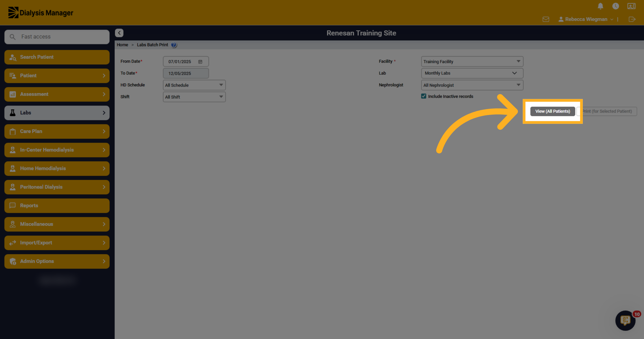
Task: Expand Peritoneal Dialysis menu
Action: tap(57, 187)
